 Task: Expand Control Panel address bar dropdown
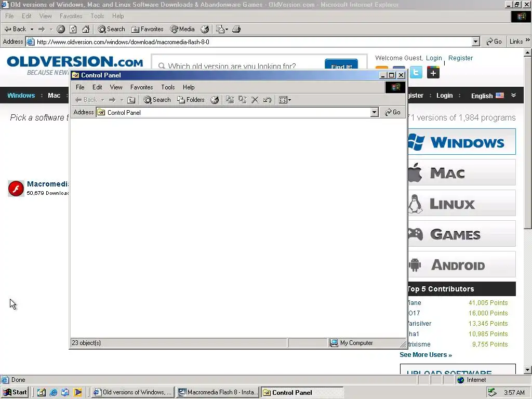374,112
